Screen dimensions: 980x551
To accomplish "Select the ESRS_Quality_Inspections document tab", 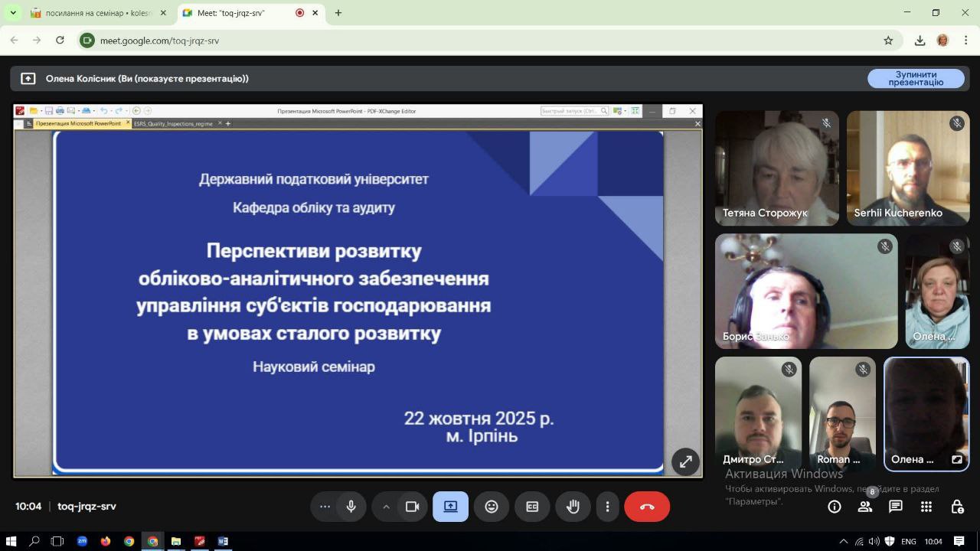I will pos(174,123).
